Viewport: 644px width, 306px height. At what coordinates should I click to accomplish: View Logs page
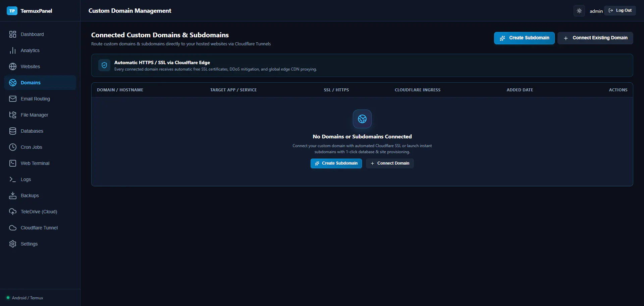(x=40, y=179)
